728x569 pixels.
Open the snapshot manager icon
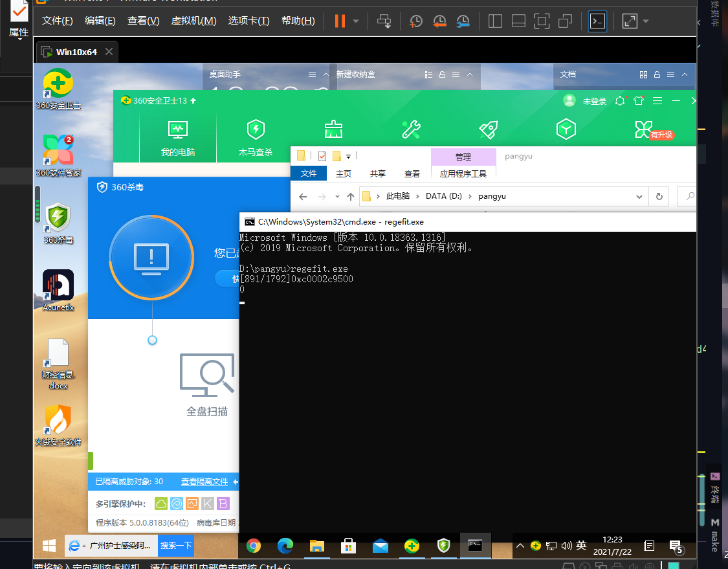coord(463,21)
